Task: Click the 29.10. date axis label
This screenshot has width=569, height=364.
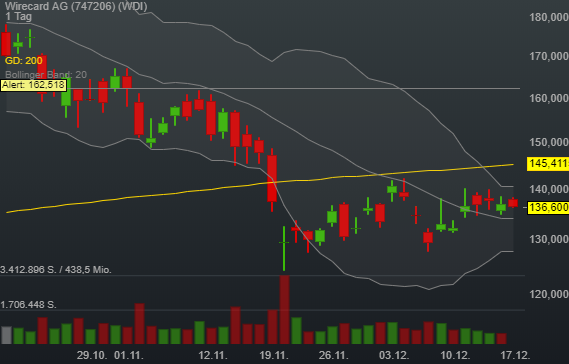Action: click(x=92, y=355)
